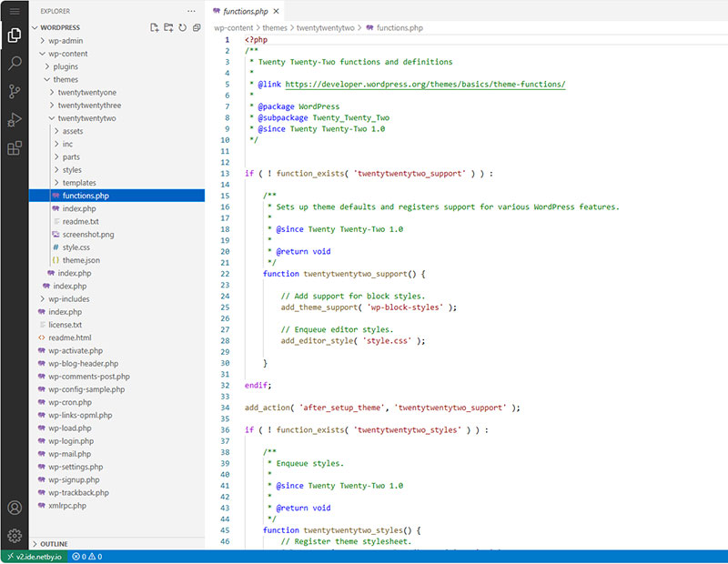Expand the wp-admin folder
The width and height of the screenshot is (728, 564).
click(x=64, y=41)
